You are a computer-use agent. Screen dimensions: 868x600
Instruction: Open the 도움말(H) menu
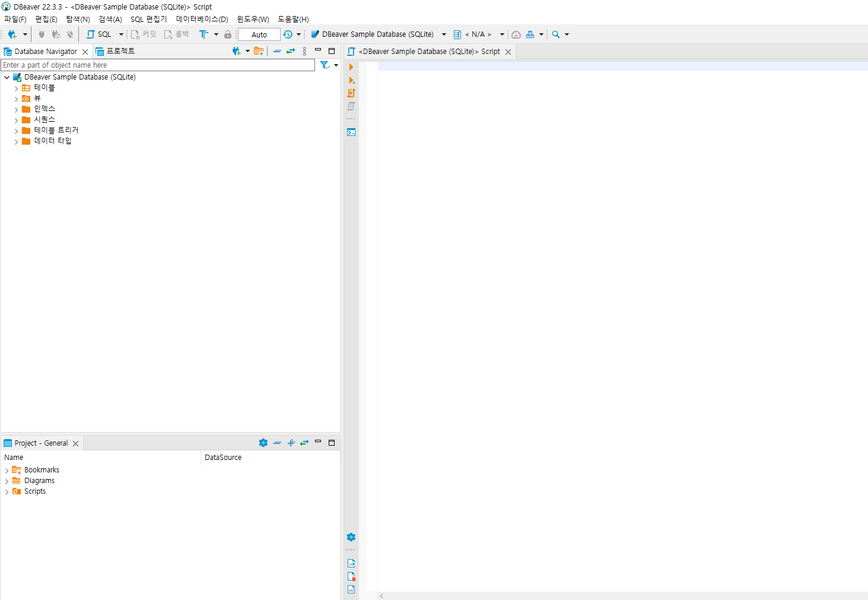[x=293, y=19]
